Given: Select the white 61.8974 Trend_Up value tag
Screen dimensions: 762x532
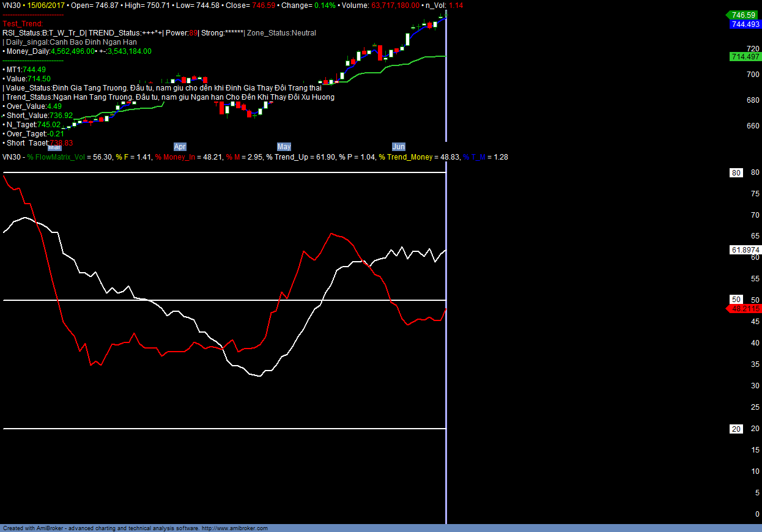Looking at the screenshot, I should point(745,249).
